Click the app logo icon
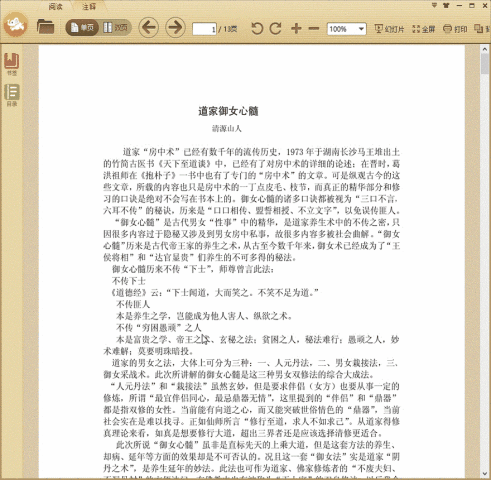Viewport: 491px width, 480px height. tap(16, 25)
